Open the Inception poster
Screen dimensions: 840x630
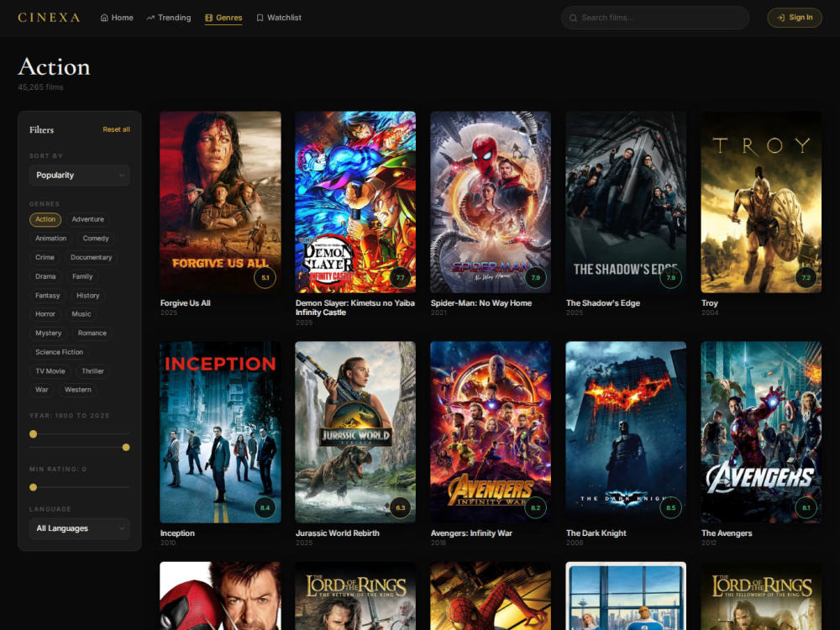(220, 433)
